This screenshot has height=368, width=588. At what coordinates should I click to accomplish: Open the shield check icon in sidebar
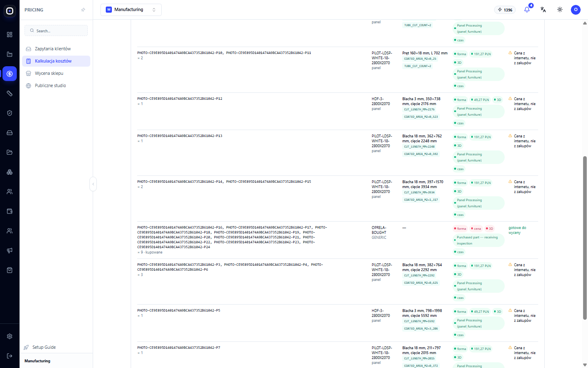[10, 113]
